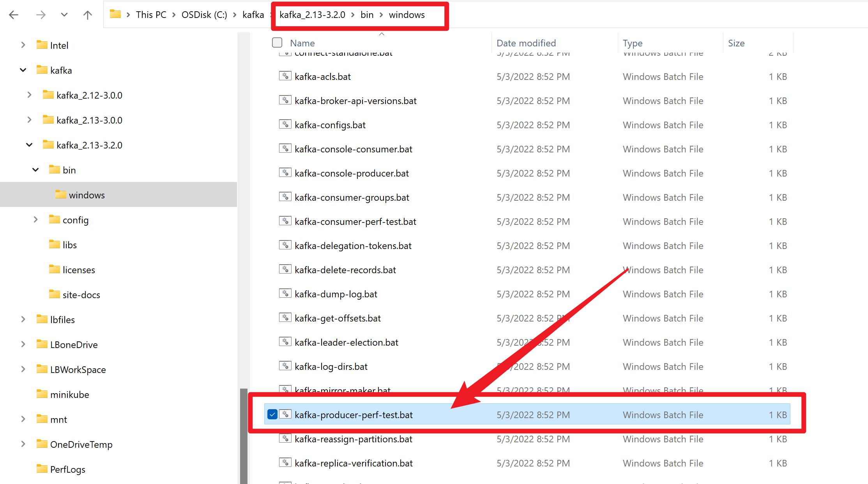Uncheck the kafka-producer-perf-test.bat checkbox

(x=272, y=415)
